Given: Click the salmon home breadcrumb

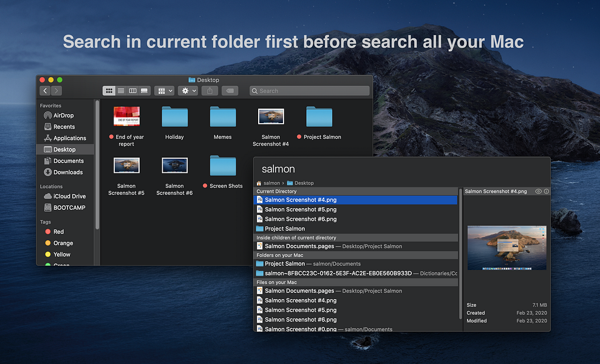Looking at the screenshot, I should click(268, 183).
